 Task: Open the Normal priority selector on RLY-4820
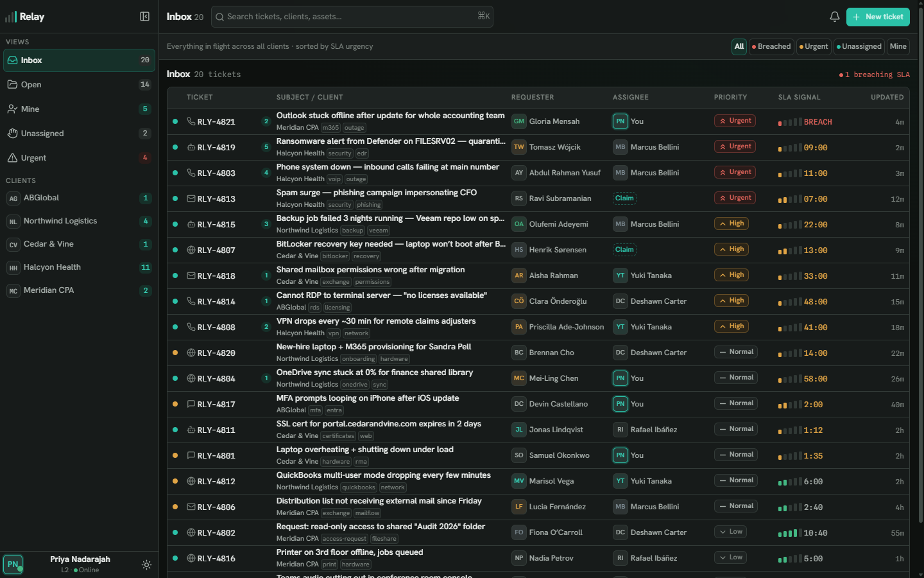(736, 352)
